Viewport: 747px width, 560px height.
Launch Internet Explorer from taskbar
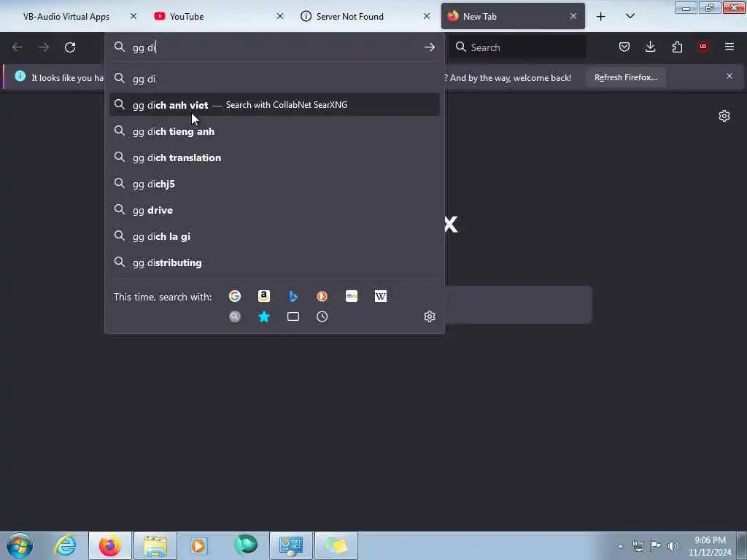pos(65,545)
